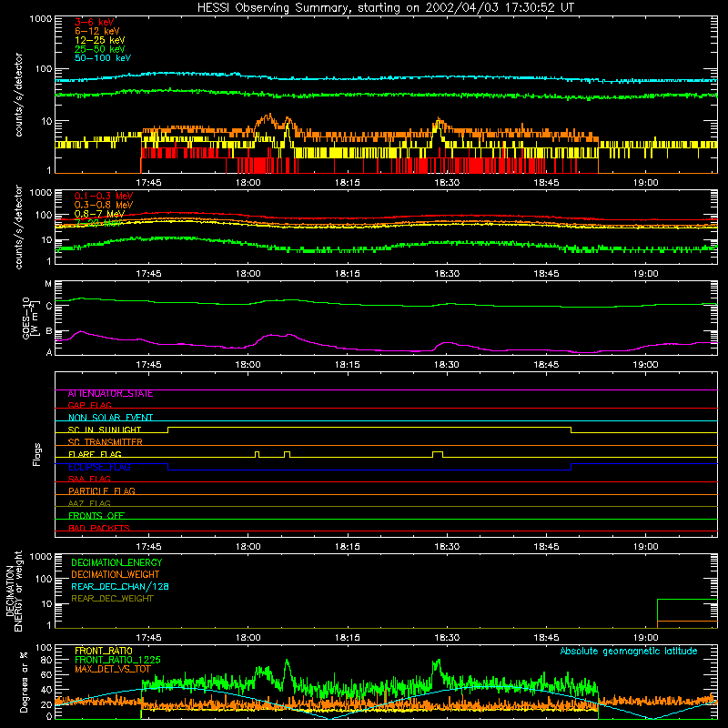The image size is (728, 728).
Task: Select the DECIMATION_ENERGY legend label
Action: click(x=116, y=562)
